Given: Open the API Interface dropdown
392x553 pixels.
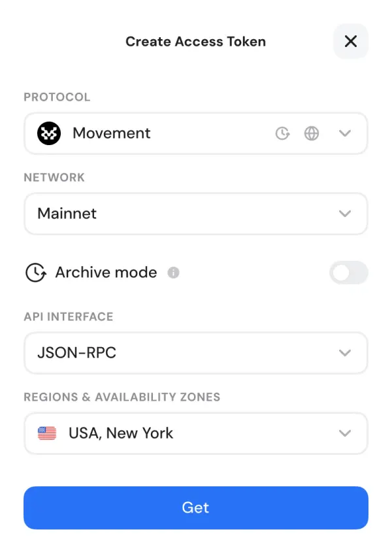Looking at the screenshot, I should point(345,353).
